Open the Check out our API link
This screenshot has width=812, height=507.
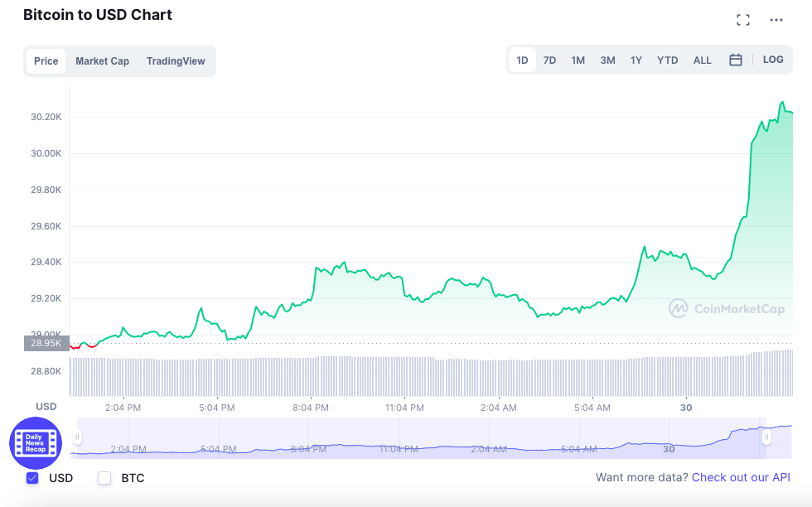[741, 478]
